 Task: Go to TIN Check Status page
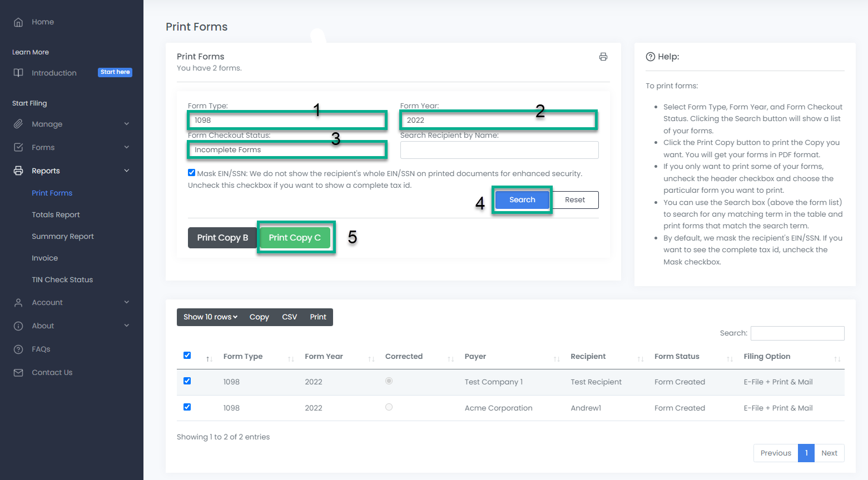62,280
